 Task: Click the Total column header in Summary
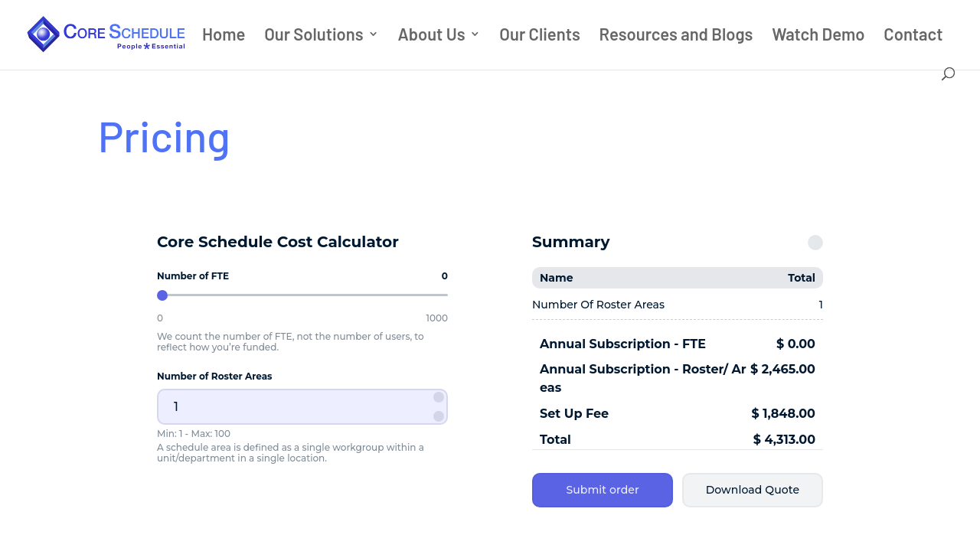(801, 278)
